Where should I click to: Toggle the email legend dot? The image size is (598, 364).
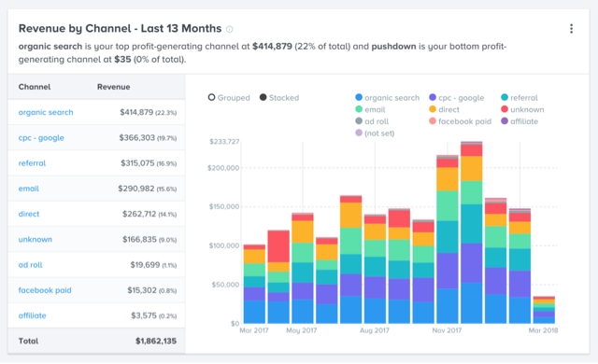pos(359,109)
